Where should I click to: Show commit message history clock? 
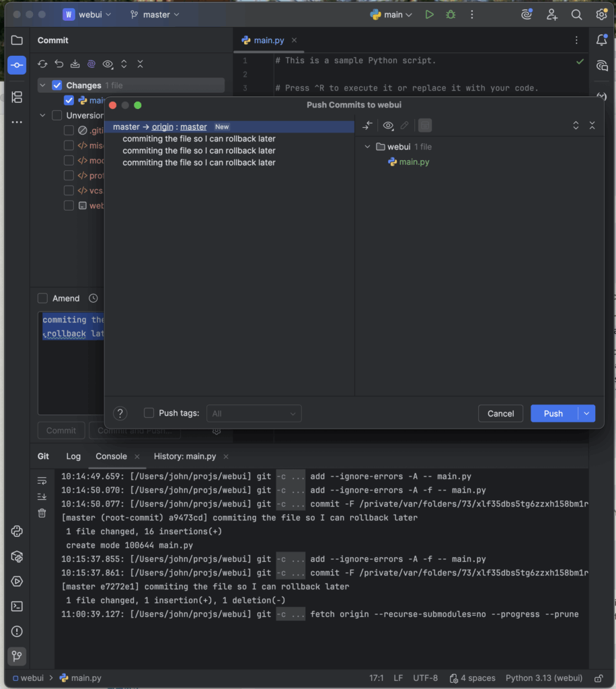coord(93,298)
